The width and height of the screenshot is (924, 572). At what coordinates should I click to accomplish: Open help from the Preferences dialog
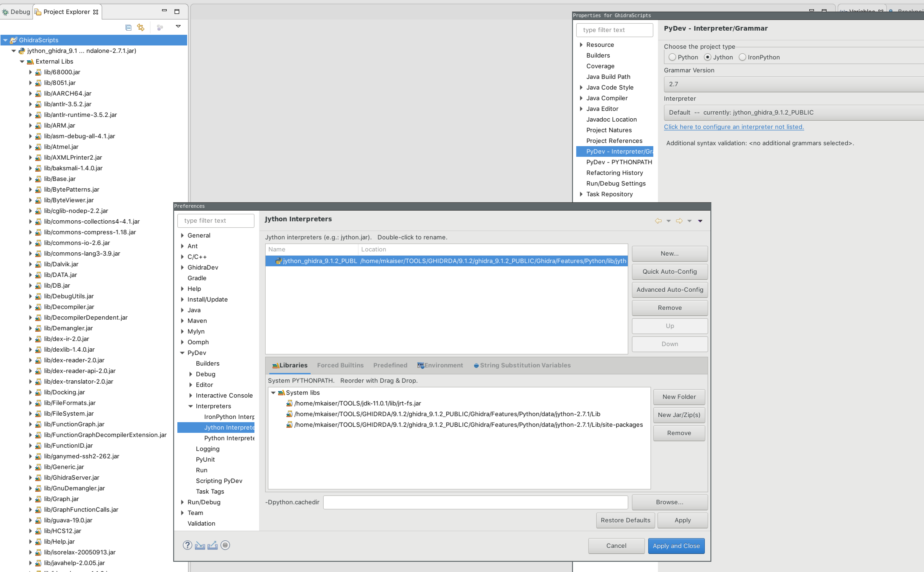(188, 545)
